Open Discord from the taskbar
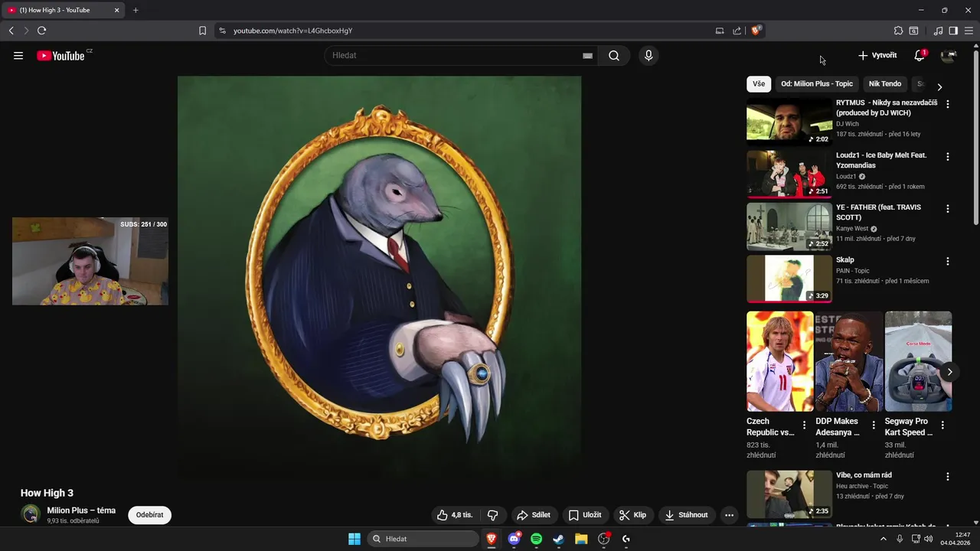Screen dimensions: 980x551 [x=514, y=539]
